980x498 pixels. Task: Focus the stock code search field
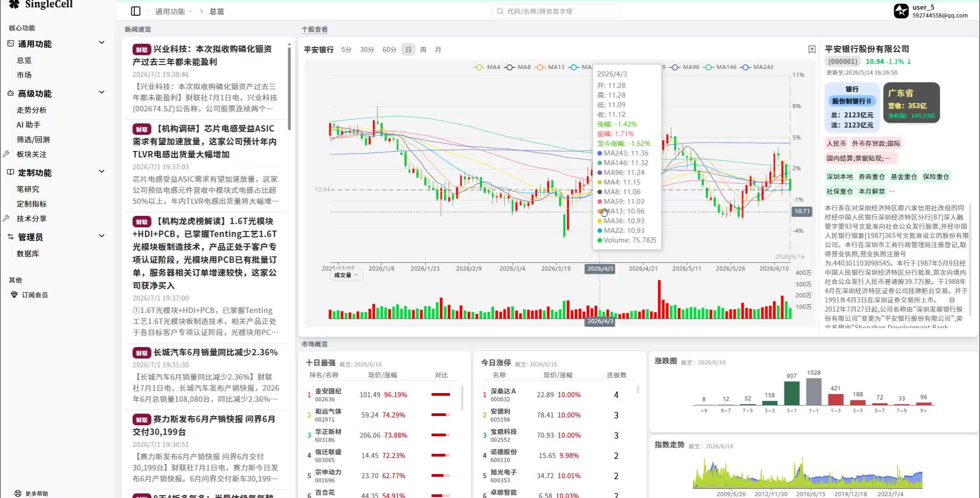coord(556,11)
